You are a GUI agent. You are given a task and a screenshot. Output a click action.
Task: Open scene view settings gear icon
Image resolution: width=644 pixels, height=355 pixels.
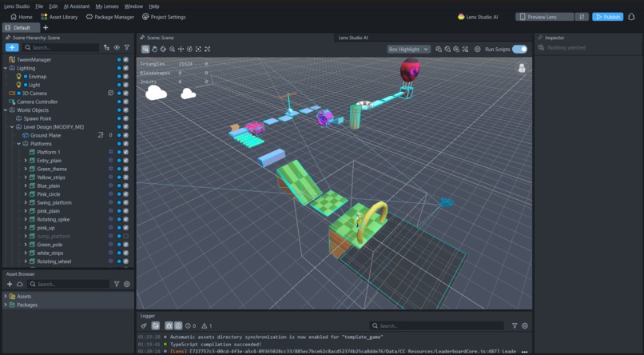(477, 50)
